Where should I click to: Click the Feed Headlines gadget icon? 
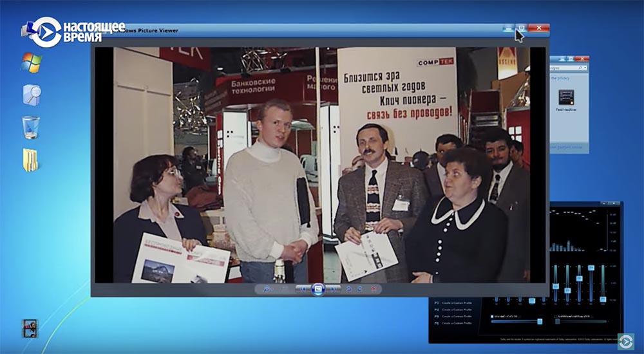coord(566,97)
